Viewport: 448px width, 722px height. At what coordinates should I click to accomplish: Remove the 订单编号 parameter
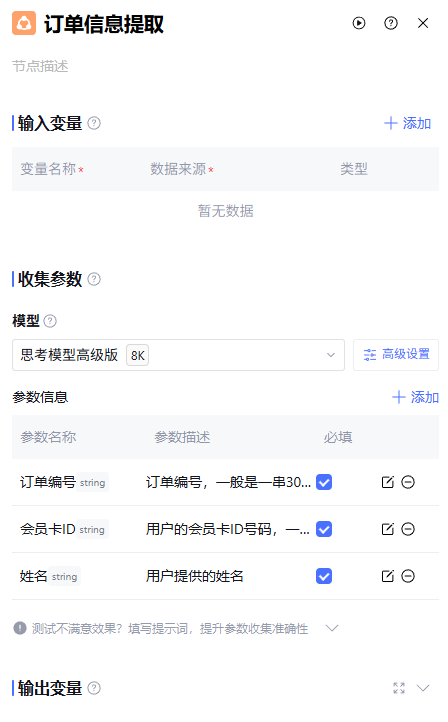tap(408, 482)
